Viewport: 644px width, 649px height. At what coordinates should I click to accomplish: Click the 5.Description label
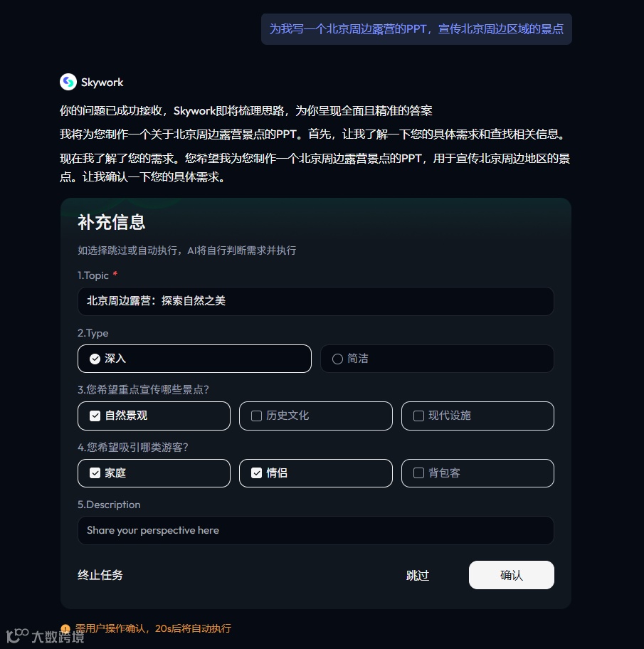click(109, 505)
